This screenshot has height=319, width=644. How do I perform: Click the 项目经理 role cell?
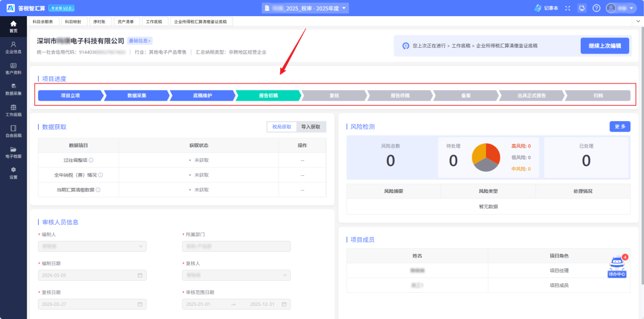click(559, 270)
